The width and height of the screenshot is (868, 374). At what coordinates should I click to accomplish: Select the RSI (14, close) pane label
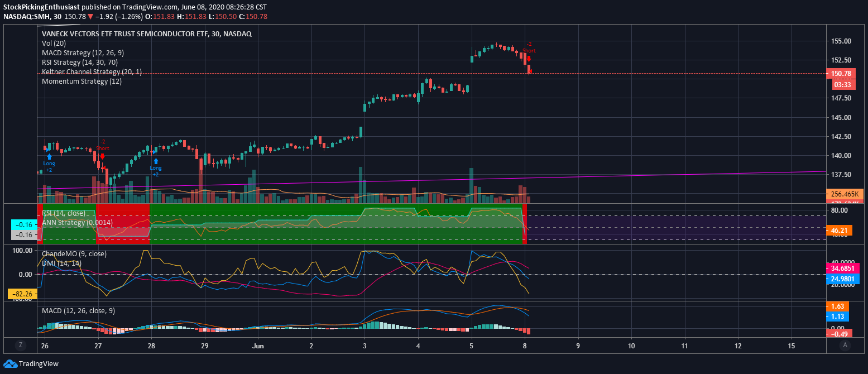64,213
